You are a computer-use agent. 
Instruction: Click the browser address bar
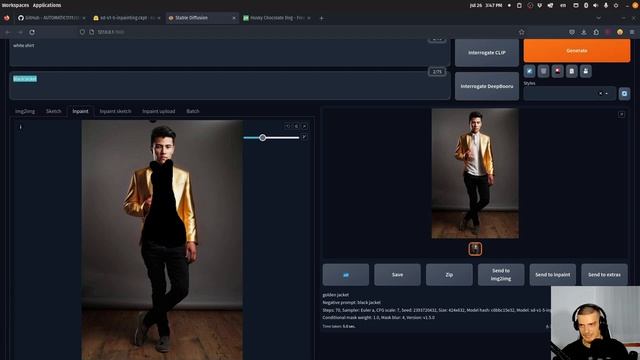tap(302, 32)
